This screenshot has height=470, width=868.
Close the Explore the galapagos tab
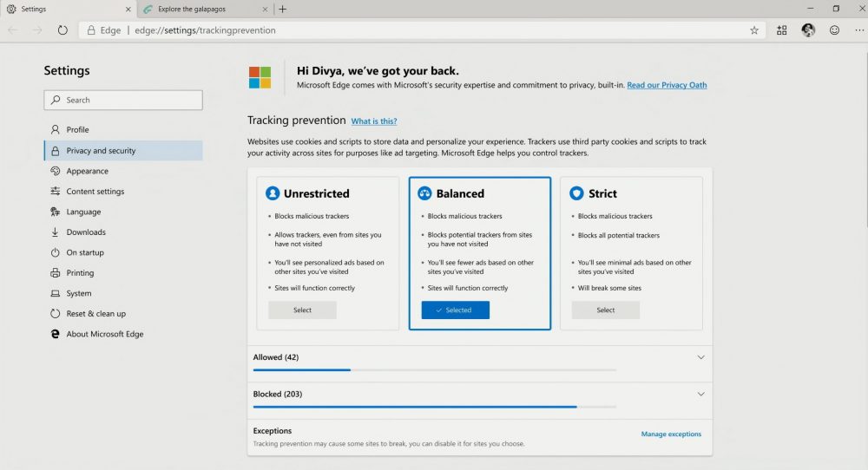click(x=264, y=10)
